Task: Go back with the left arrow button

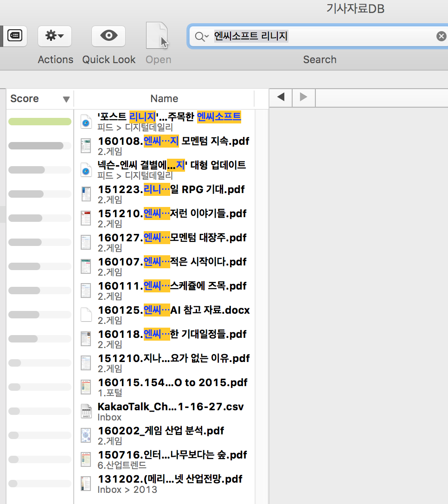Action: click(281, 97)
